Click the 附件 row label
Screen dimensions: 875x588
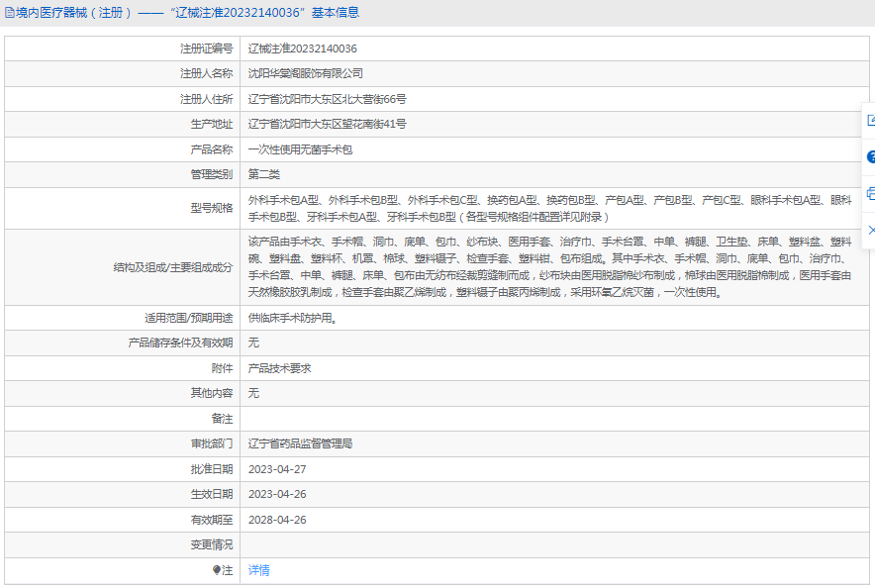[222, 368]
